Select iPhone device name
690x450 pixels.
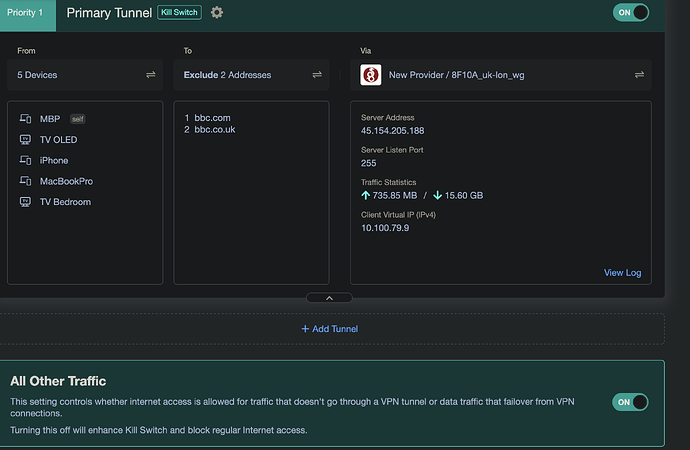point(54,160)
